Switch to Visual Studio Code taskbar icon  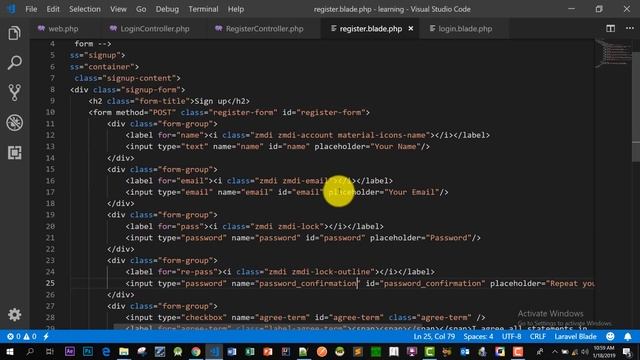pos(214,351)
